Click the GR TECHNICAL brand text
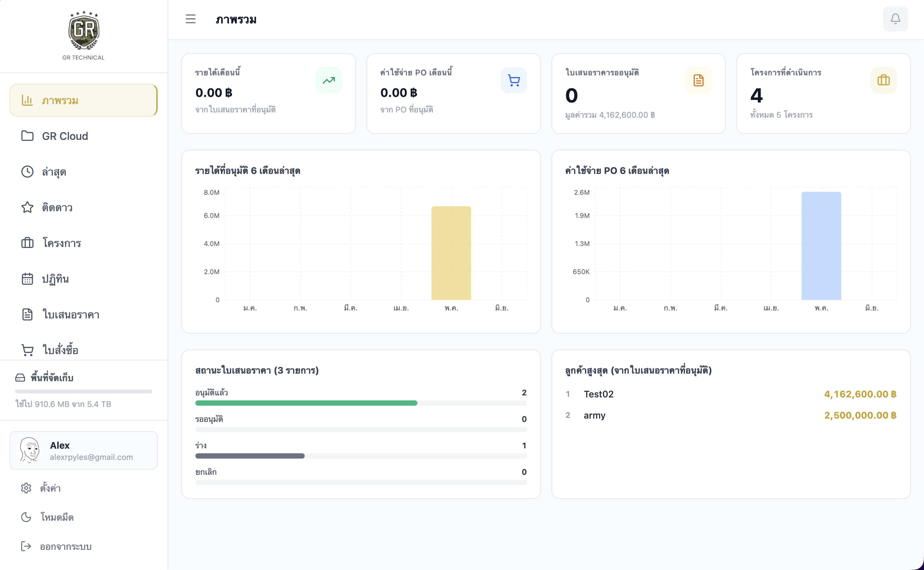This screenshot has height=570, width=924. pos(83,57)
